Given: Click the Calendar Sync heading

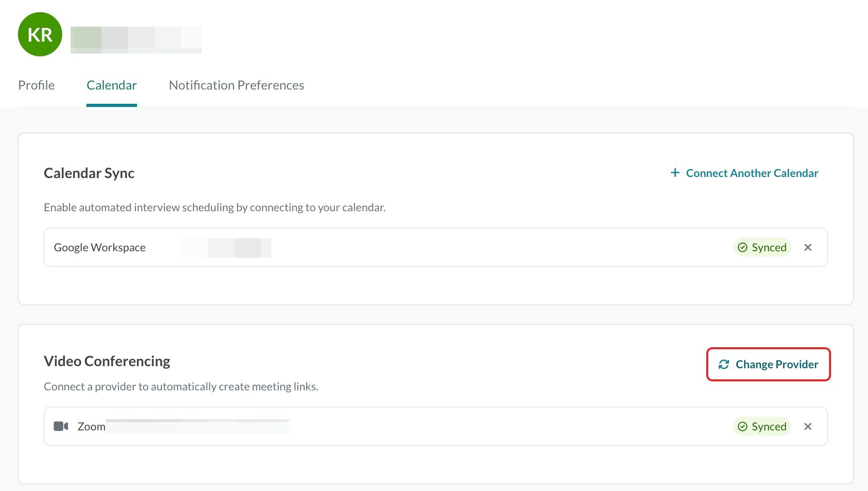Looking at the screenshot, I should coord(89,173).
